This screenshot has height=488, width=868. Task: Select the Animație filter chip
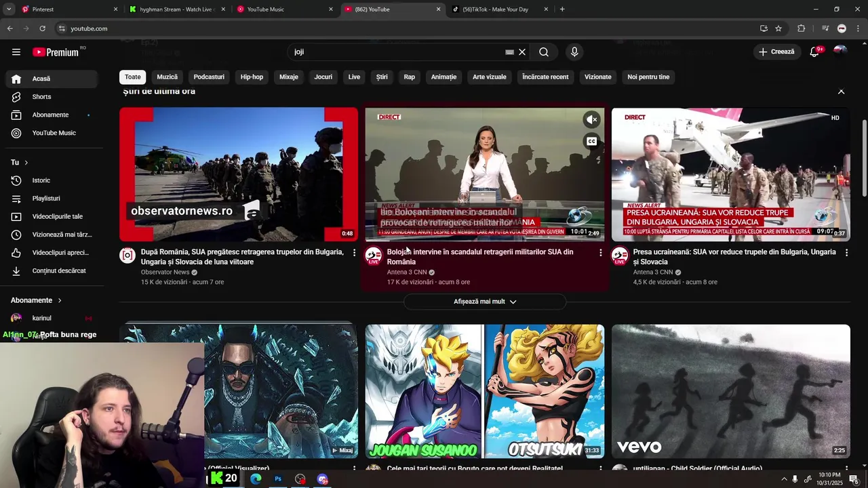click(x=444, y=77)
